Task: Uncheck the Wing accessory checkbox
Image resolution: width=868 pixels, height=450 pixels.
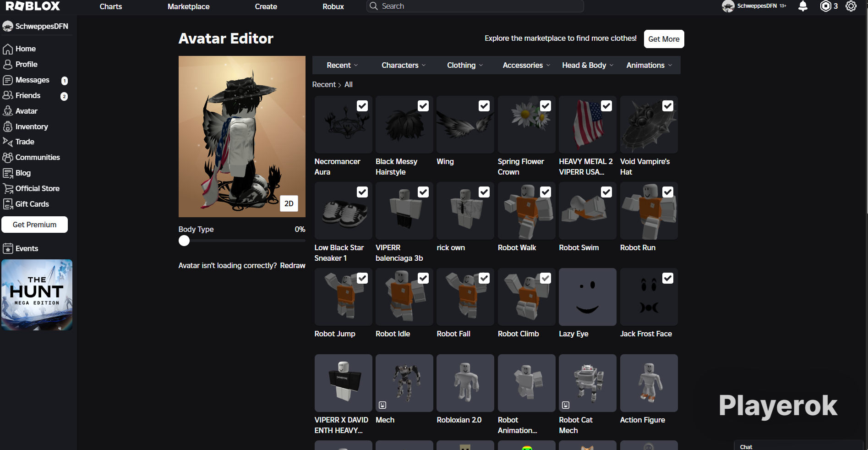Action: (x=484, y=106)
